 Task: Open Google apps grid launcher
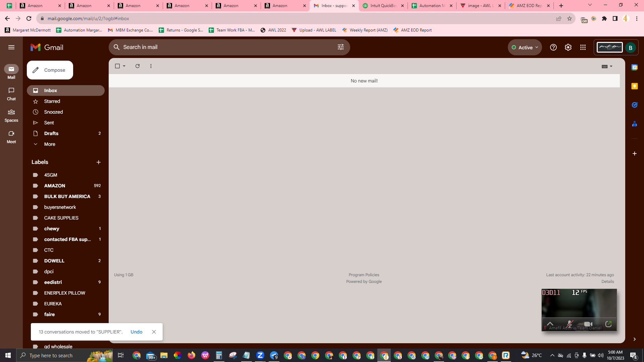click(x=583, y=47)
